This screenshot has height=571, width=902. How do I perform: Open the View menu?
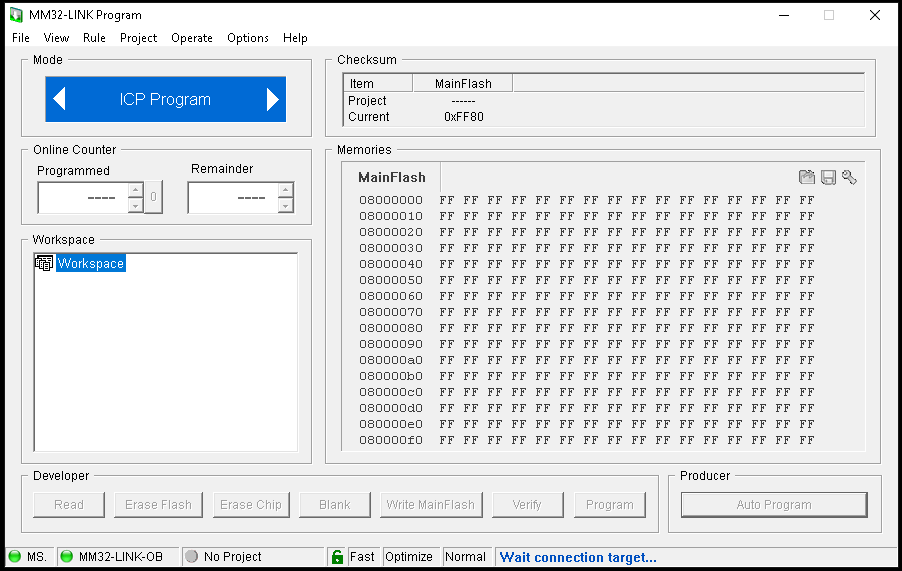pyautogui.click(x=56, y=38)
